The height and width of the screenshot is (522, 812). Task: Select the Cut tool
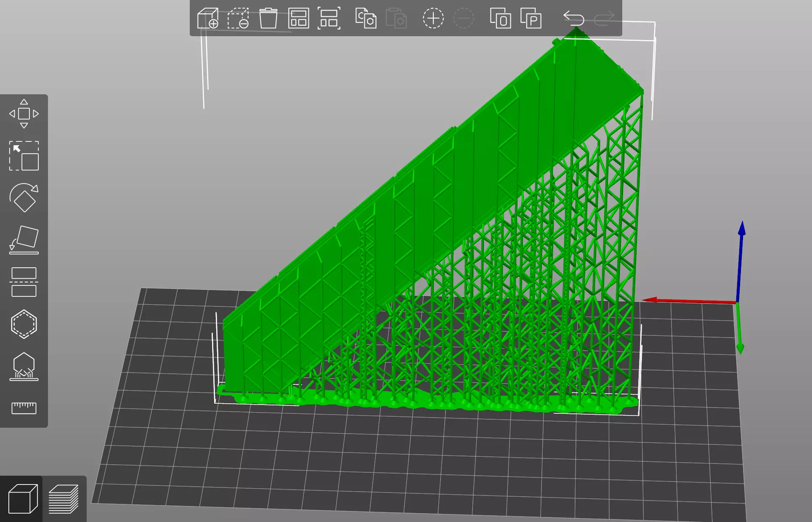tap(24, 282)
